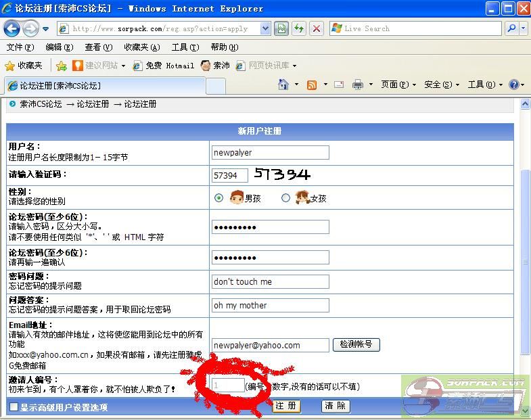Select the 女孩 gender radio button
Image resolution: width=531 pixels, height=420 pixels.
pos(285,198)
